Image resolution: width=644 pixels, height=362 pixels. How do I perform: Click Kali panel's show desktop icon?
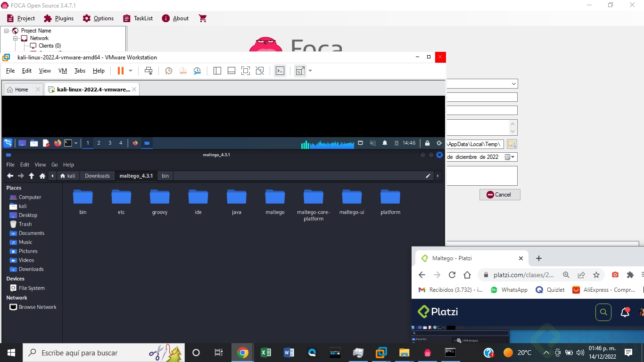[22, 143]
